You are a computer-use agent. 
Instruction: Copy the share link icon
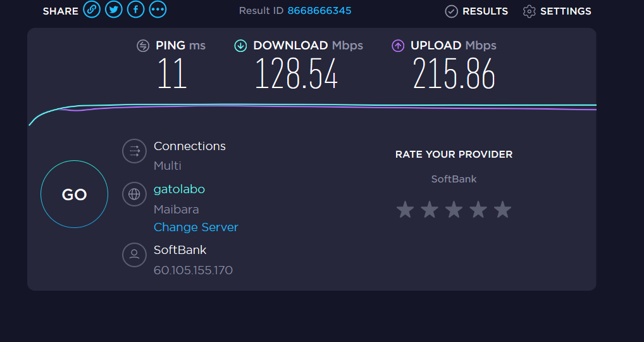pos(92,10)
